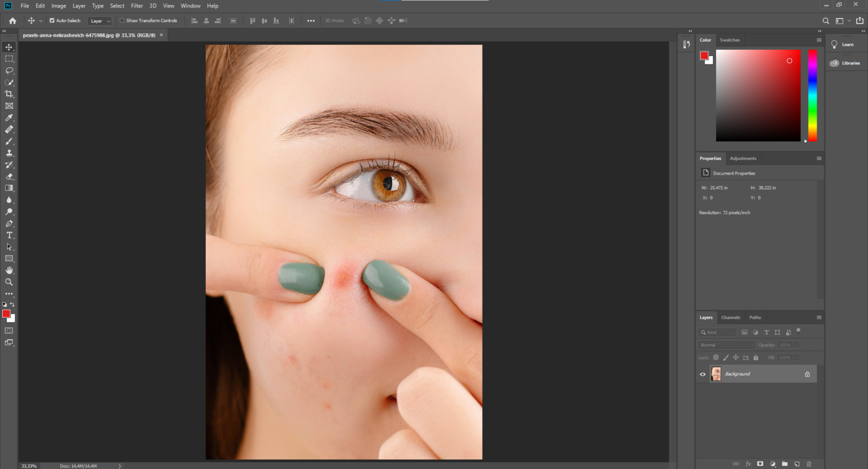The height and width of the screenshot is (469, 868).
Task: Click the Background layer lock icon
Action: 807,374
